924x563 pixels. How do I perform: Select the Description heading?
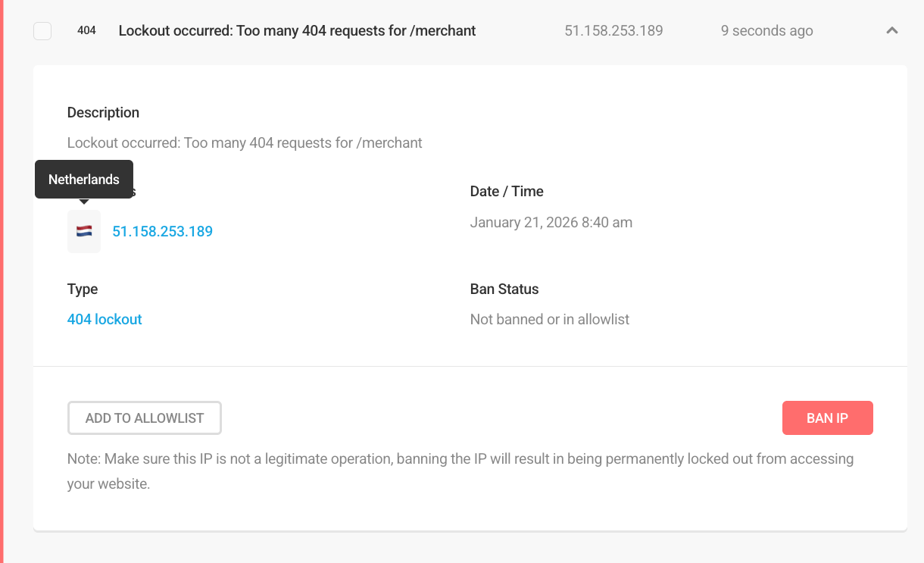click(x=103, y=112)
